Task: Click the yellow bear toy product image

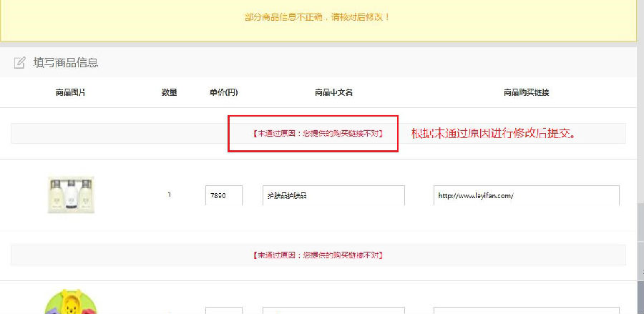Action: point(70,302)
